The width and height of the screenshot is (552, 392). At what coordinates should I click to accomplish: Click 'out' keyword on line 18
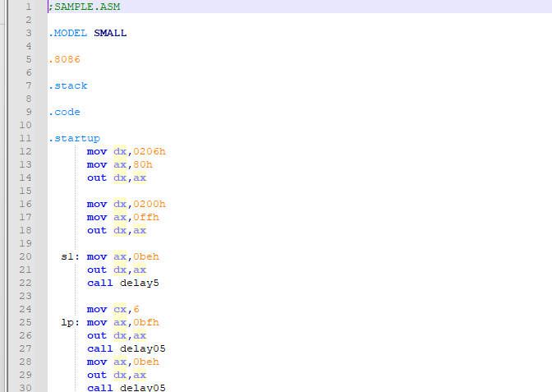(x=97, y=230)
